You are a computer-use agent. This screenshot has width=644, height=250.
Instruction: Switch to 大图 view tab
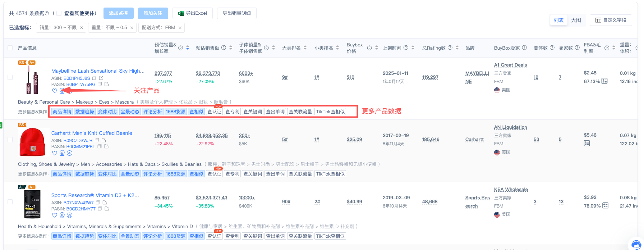pyautogui.click(x=576, y=20)
